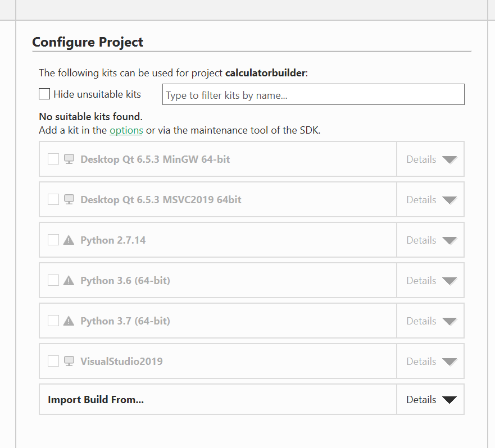Select the VisualStudio2019 kit checkbox
This screenshot has width=495, height=448.
click(x=53, y=361)
